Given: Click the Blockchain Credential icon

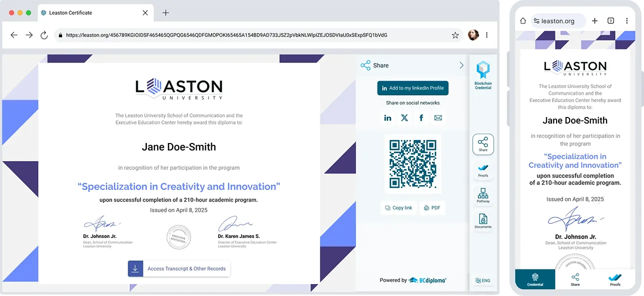Looking at the screenshot, I should coord(483,75).
